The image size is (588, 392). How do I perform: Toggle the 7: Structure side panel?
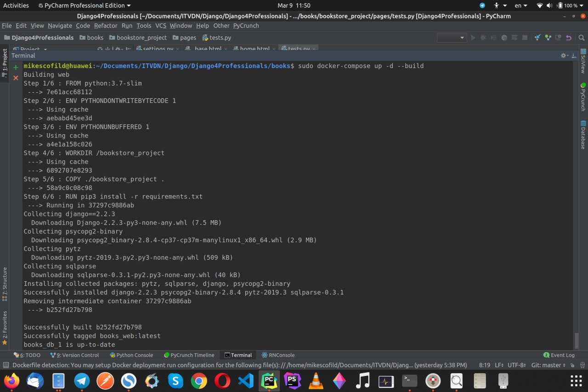pos(5,284)
